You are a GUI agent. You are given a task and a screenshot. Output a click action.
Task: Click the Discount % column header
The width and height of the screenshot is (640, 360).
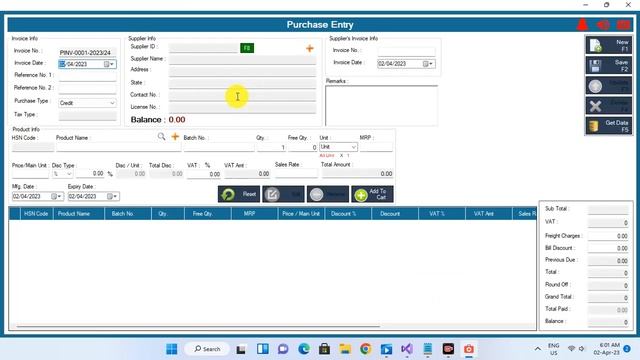[x=348, y=213]
